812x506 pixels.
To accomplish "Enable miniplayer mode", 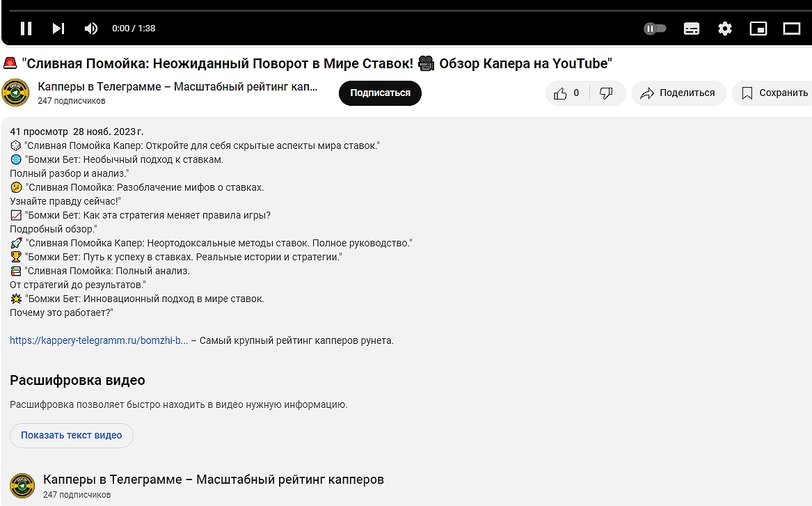I will click(x=758, y=29).
